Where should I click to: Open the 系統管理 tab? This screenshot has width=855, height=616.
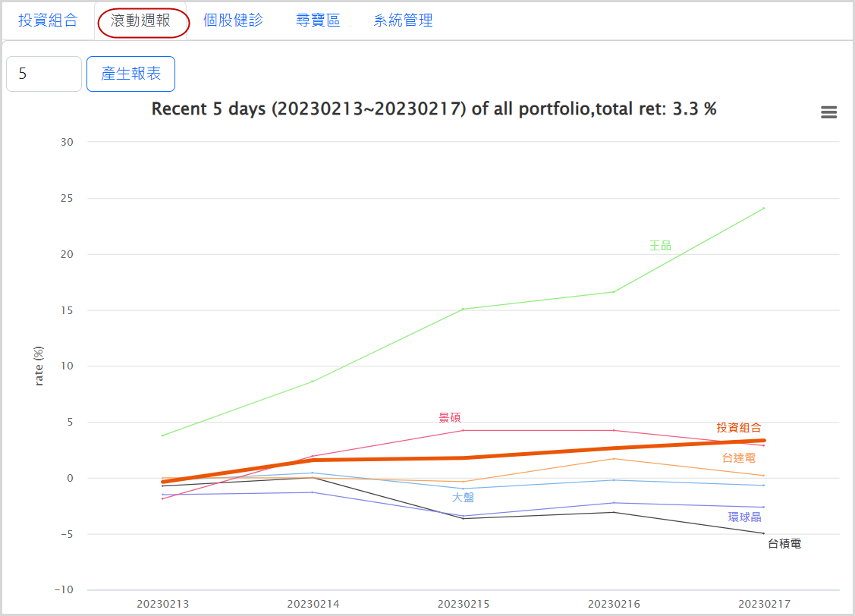(x=403, y=20)
